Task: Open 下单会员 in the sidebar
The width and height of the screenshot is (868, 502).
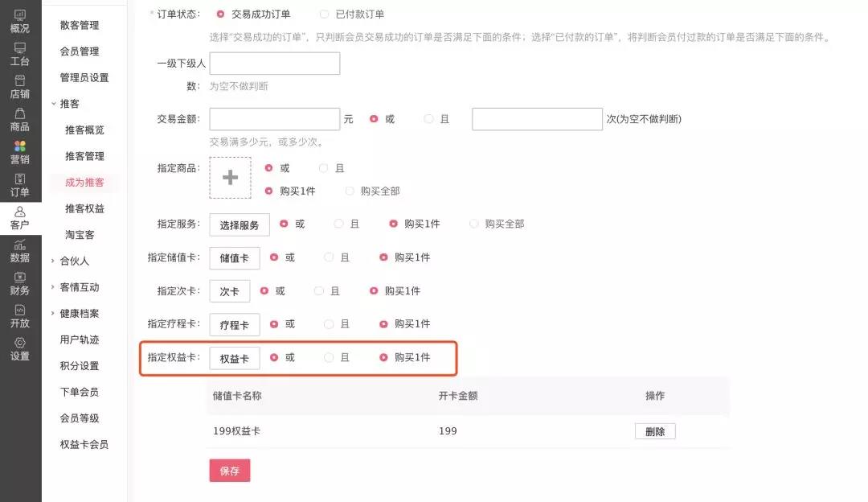Action: (x=80, y=392)
